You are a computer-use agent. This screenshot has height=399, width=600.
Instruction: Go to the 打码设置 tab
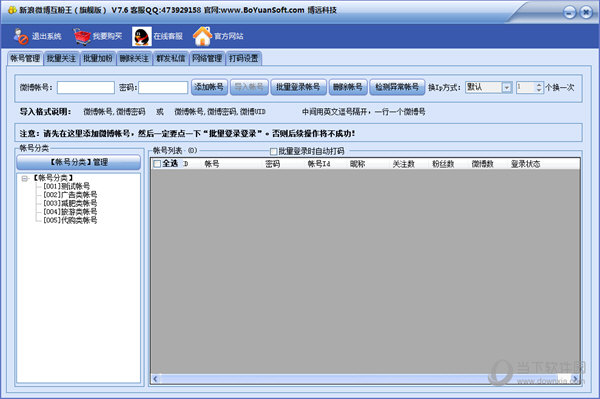(243, 59)
